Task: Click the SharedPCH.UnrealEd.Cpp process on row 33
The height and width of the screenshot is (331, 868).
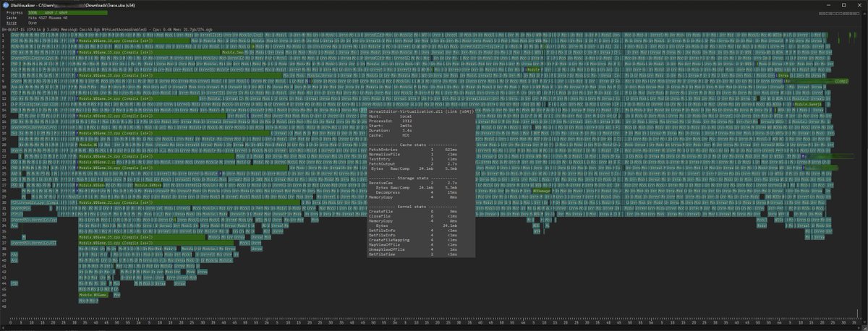Action: click(x=33, y=220)
